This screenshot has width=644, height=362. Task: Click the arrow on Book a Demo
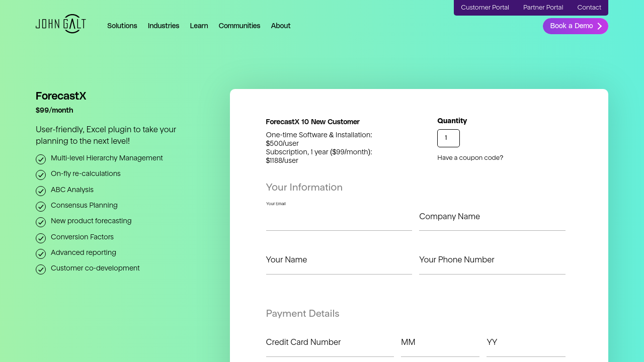(599, 26)
